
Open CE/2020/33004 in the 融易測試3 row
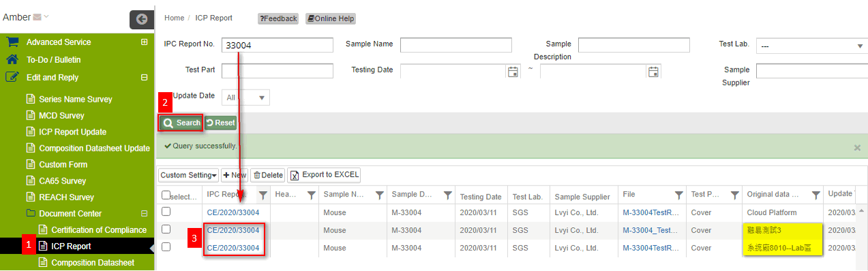pos(233,231)
